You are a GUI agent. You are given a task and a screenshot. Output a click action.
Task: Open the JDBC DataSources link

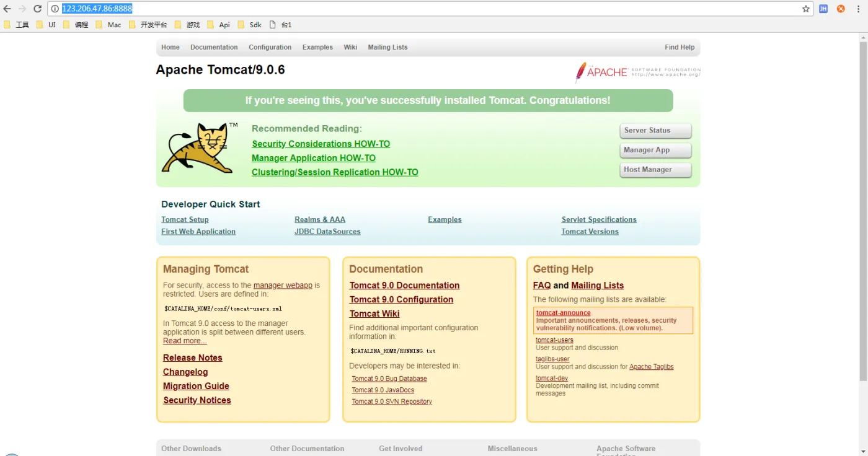tap(327, 232)
